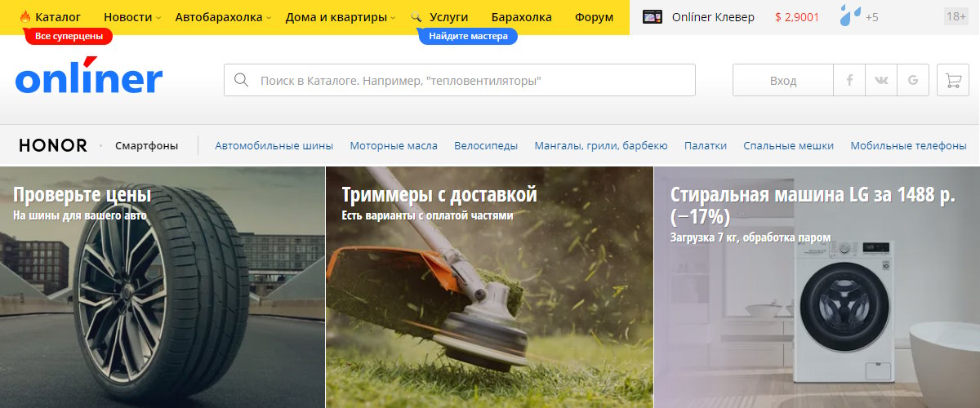Check the $ 2,9001 exchange rate
980x408 pixels.
(x=797, y=17)
